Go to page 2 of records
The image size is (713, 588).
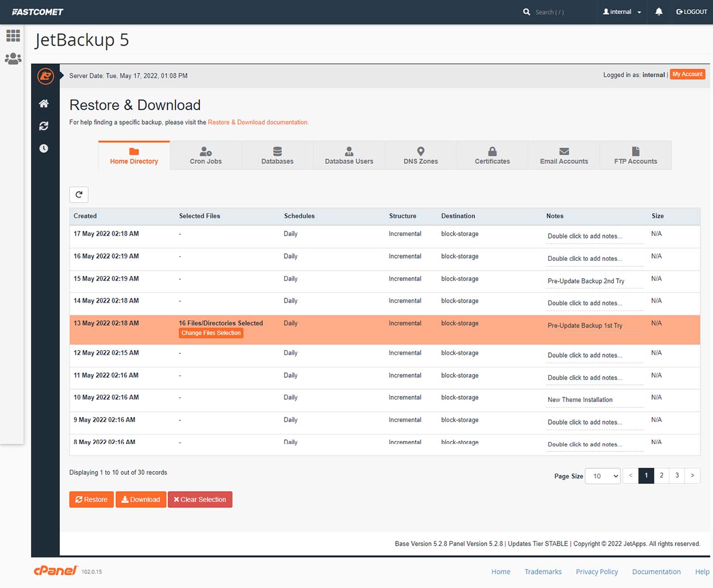pos(661,475)
